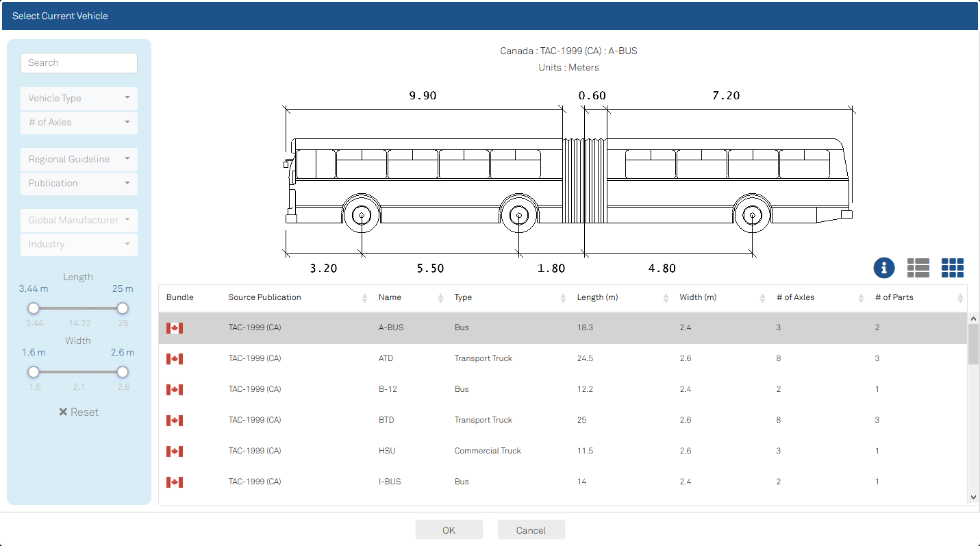Sort by the # of Axles sort arrows
980x546 pixels.
[861, 297]
